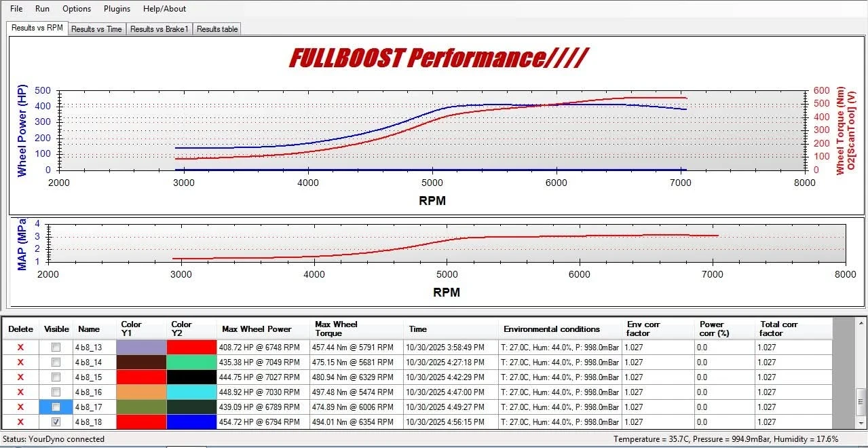Hide run 4b8_18 from the graph
Viewport: 868px width, 448px height.
tap(56, 422)
